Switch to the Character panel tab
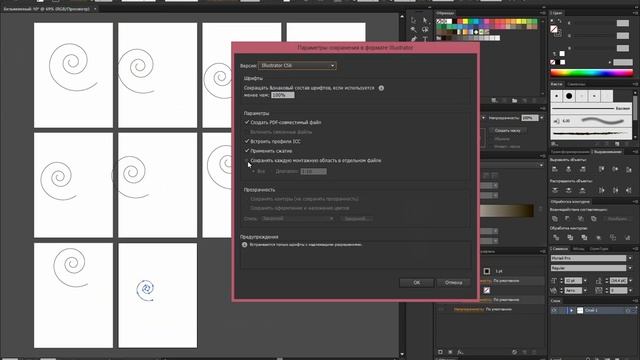640x360 pixels. tap(559, 249)
